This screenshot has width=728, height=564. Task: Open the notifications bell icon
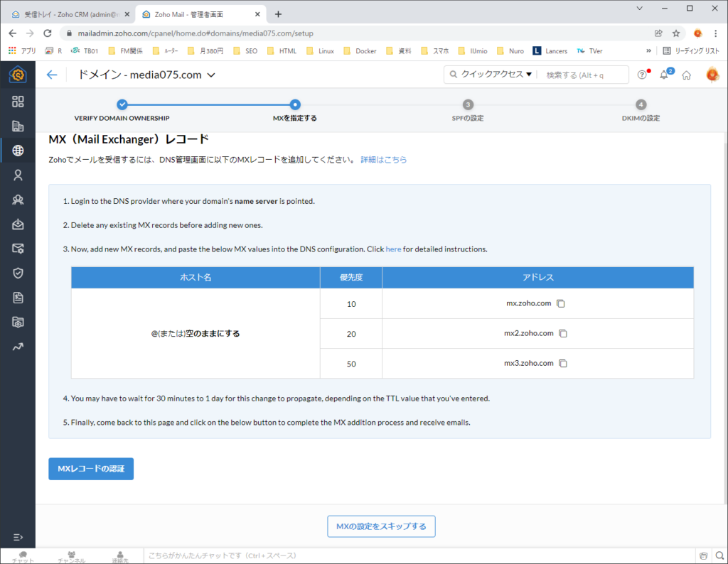(664, 75)
